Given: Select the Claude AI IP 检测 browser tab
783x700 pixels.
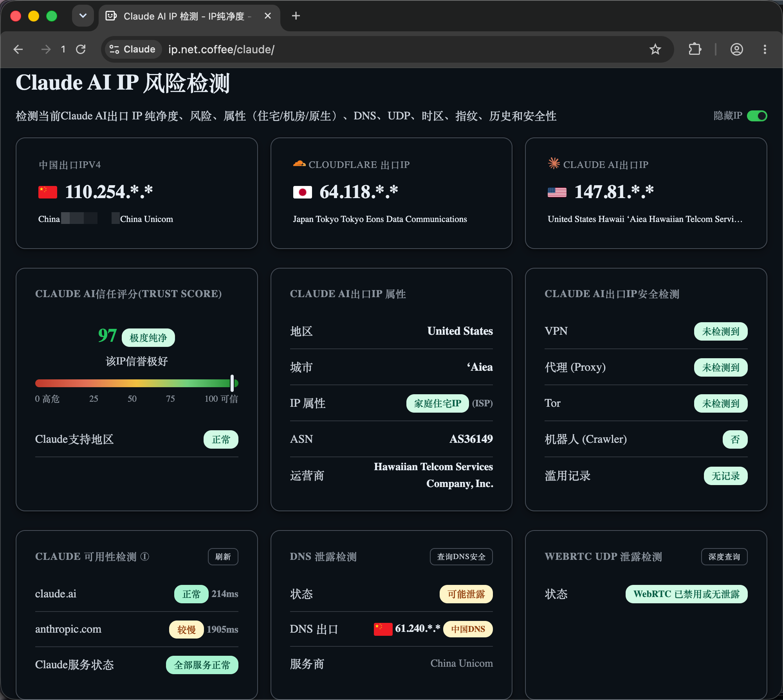Looking at the screenshot, I should (189, 16).
